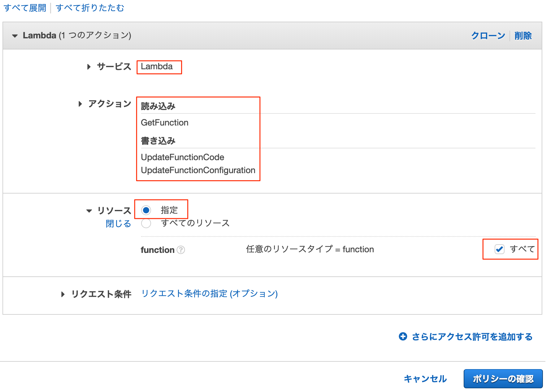This screenshot has width=546, height=392.
Task: Click the Lambda (1 つのアクション) header title
Action: pyautogui.click(x=77, y=36)
